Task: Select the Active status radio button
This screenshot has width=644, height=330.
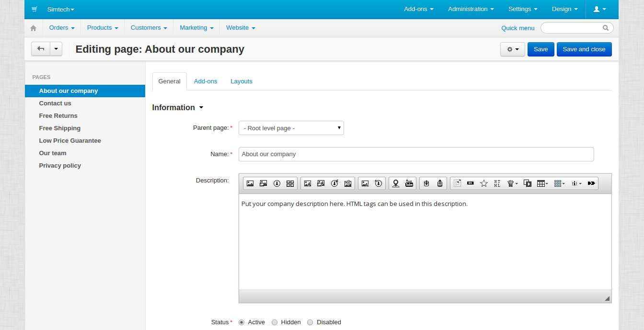Action: [x=241, y=322]
